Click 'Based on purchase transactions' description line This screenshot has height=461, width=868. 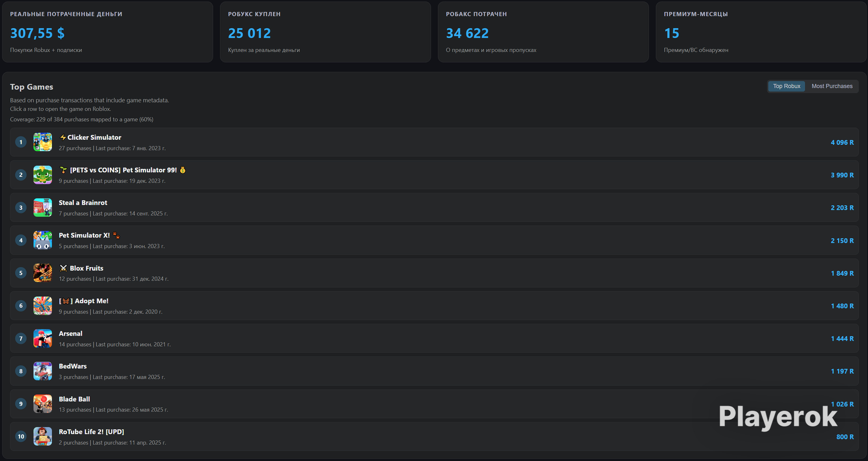89,100
